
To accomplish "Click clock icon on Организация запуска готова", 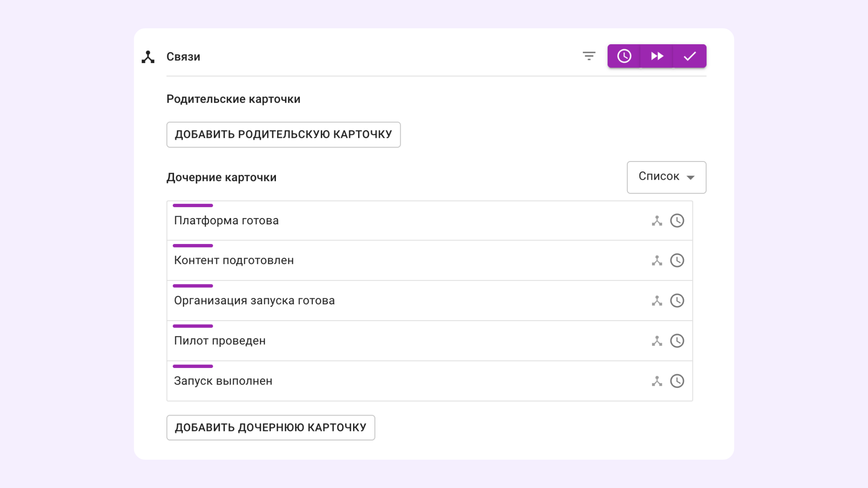I will tap(677, 301).
